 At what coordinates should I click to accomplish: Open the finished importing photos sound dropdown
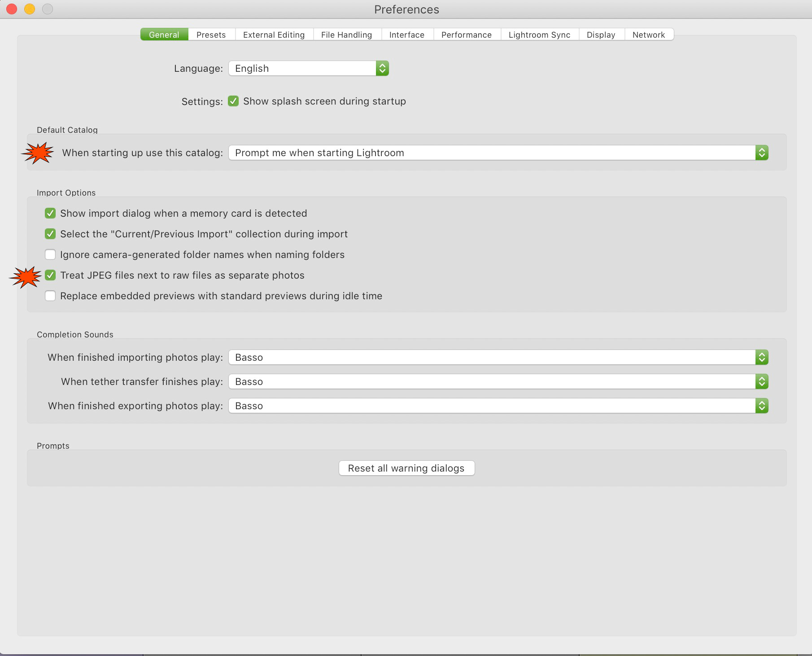(498, 357)
